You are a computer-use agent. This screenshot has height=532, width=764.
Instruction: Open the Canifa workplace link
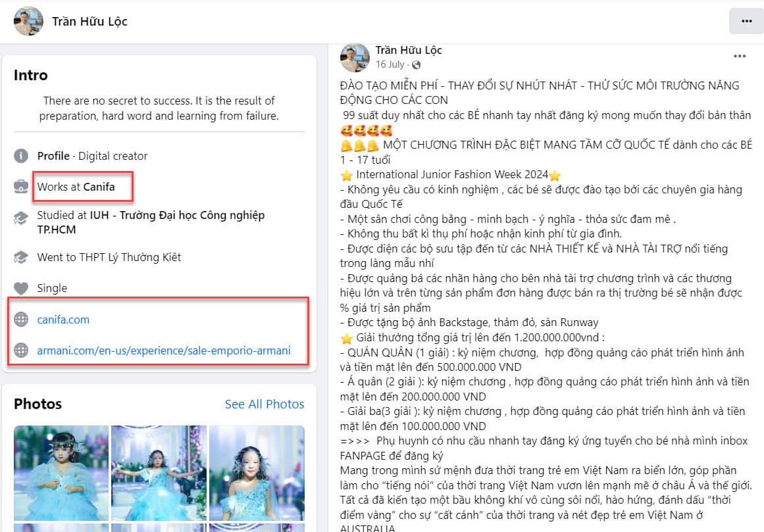click(99, 187)
